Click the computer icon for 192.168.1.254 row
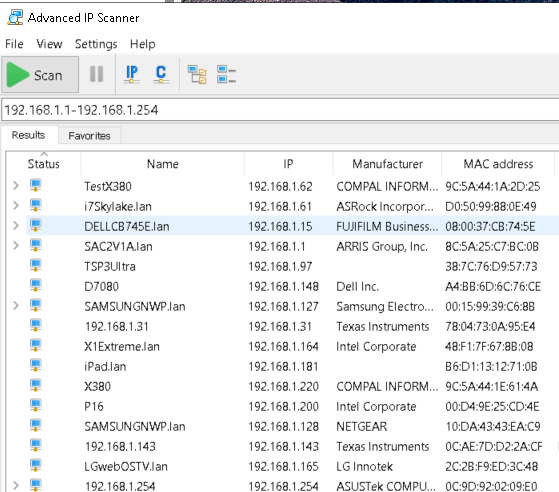This screenshot has width=559, height=492. 36,485
